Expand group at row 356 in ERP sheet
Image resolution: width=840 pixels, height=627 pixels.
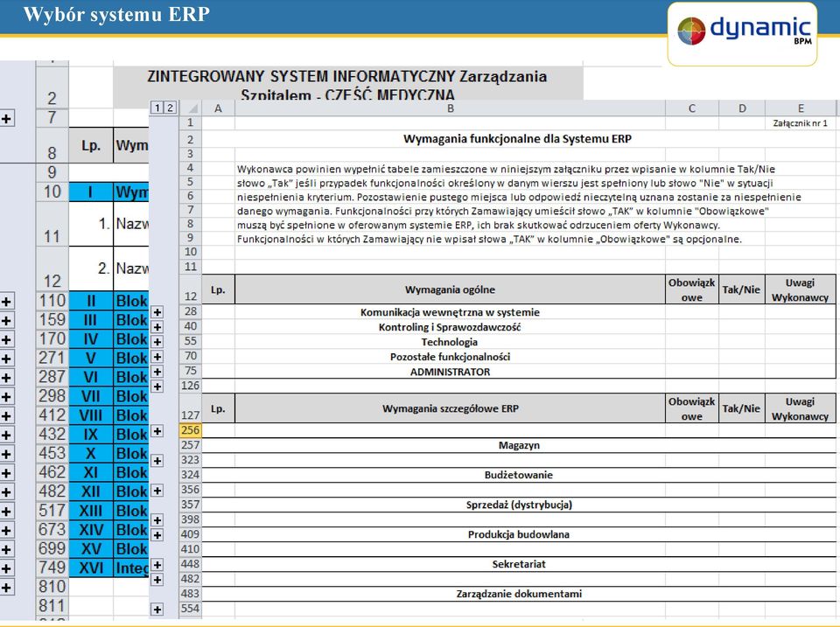coord(157,491)
